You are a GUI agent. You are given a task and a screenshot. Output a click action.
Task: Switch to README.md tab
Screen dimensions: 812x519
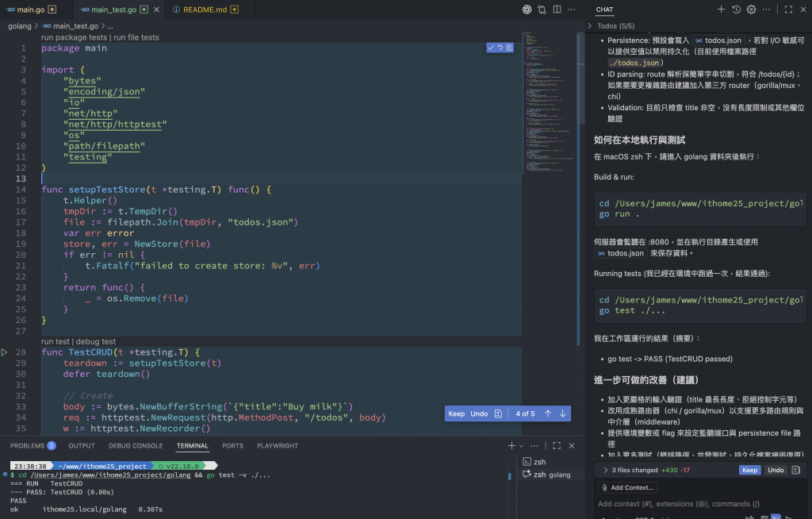click(x=205, y=10)
